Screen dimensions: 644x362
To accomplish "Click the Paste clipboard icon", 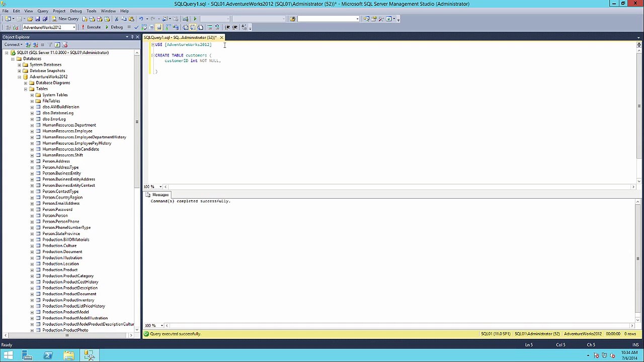I will click(131, 19).
